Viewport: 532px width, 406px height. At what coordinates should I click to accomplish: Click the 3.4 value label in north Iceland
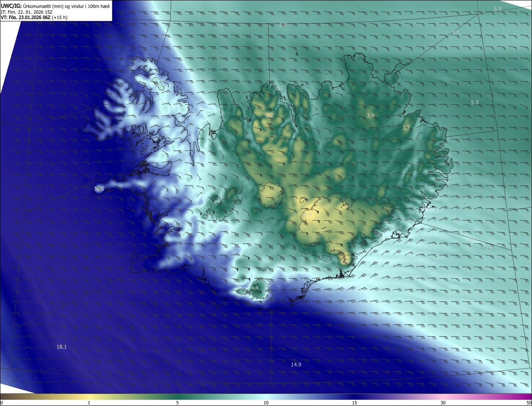[x=370, y=115]
